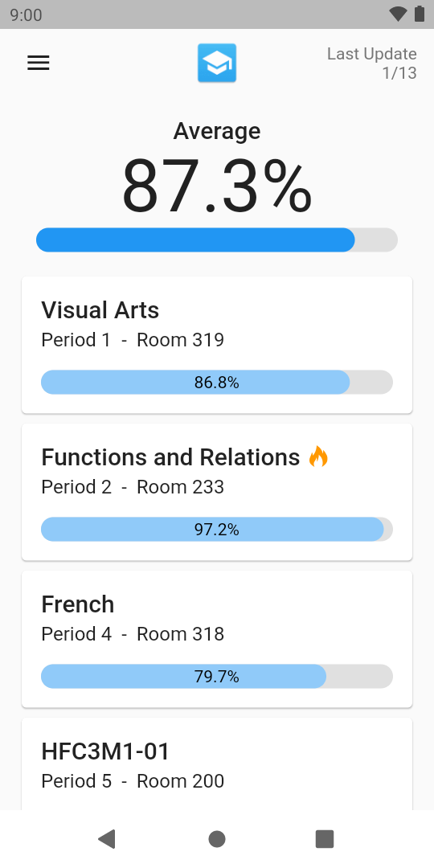Tap the Android back navigation button
The height and width of the screenshot is (868, 434).
coord(106,839)
